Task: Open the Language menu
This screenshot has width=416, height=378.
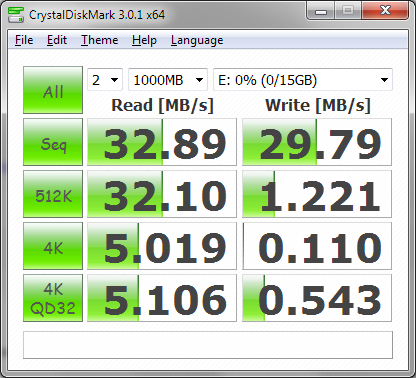Action: (x=197, y=40)
